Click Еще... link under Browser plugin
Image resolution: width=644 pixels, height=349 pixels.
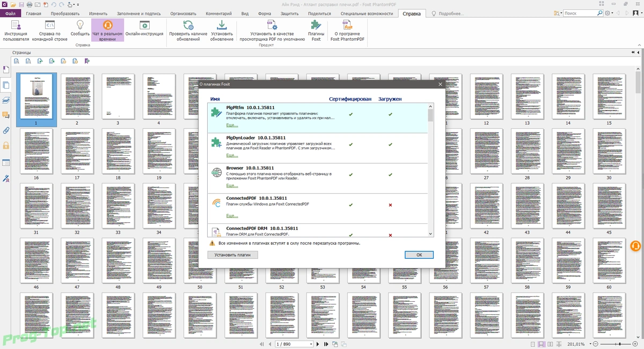232,186
